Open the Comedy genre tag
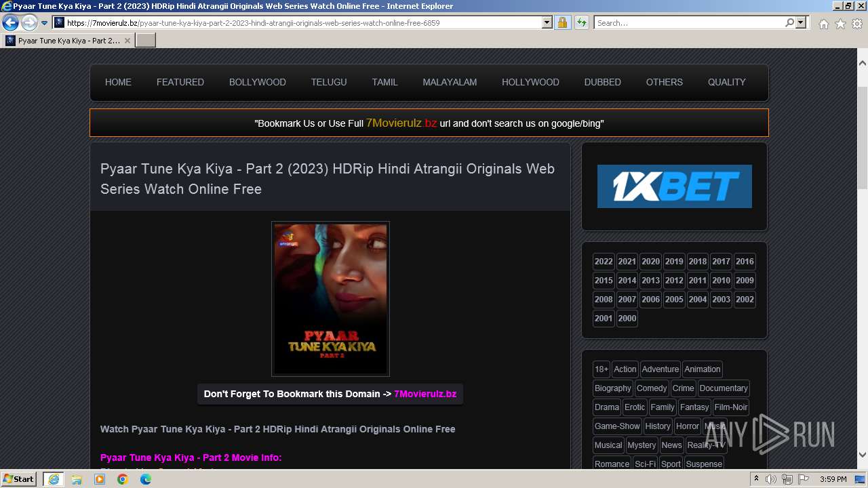 652,388
